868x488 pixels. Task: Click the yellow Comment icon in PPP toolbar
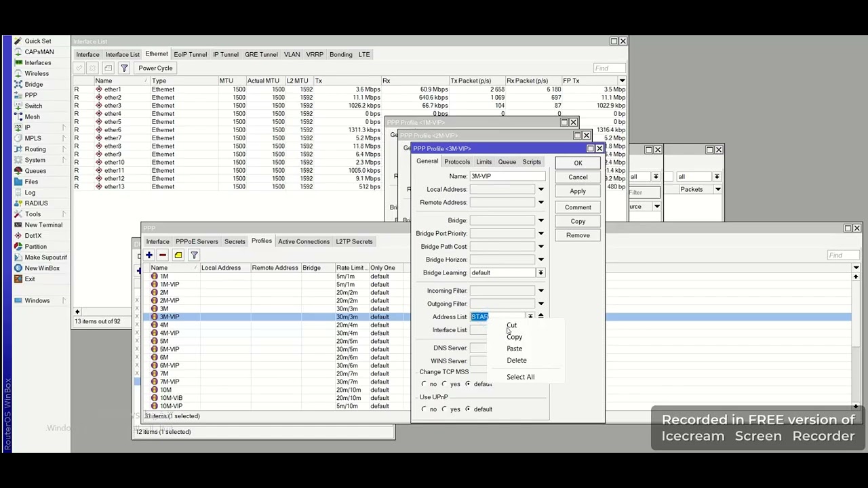(x=178, y=256)
